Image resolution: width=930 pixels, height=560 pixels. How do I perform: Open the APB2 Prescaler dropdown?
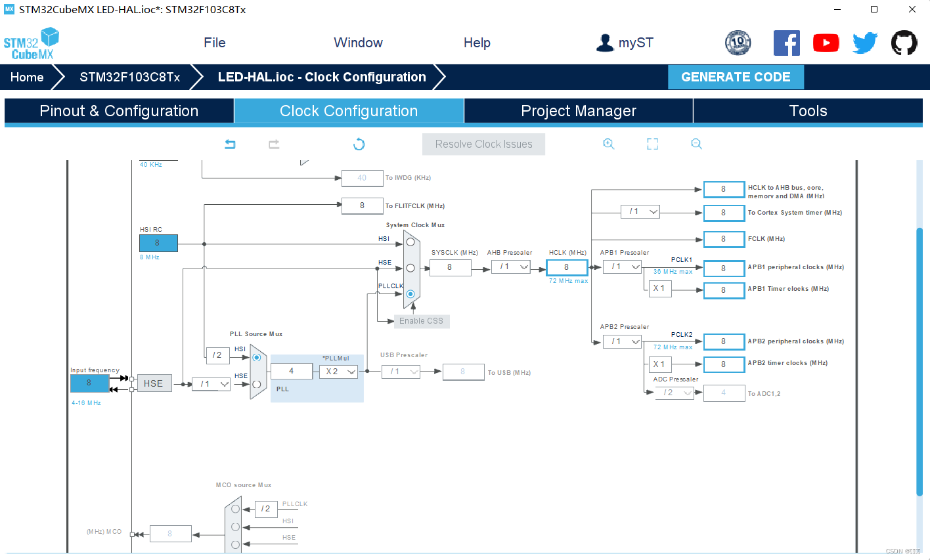(622, 341)
